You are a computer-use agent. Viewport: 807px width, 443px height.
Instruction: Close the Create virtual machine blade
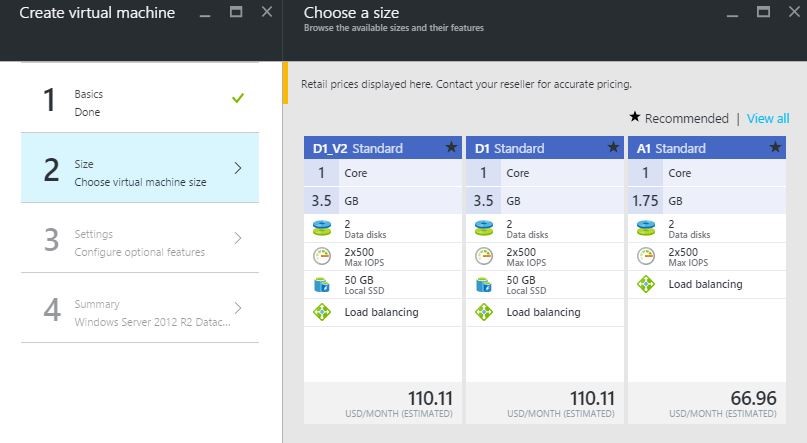coord(267,11)
